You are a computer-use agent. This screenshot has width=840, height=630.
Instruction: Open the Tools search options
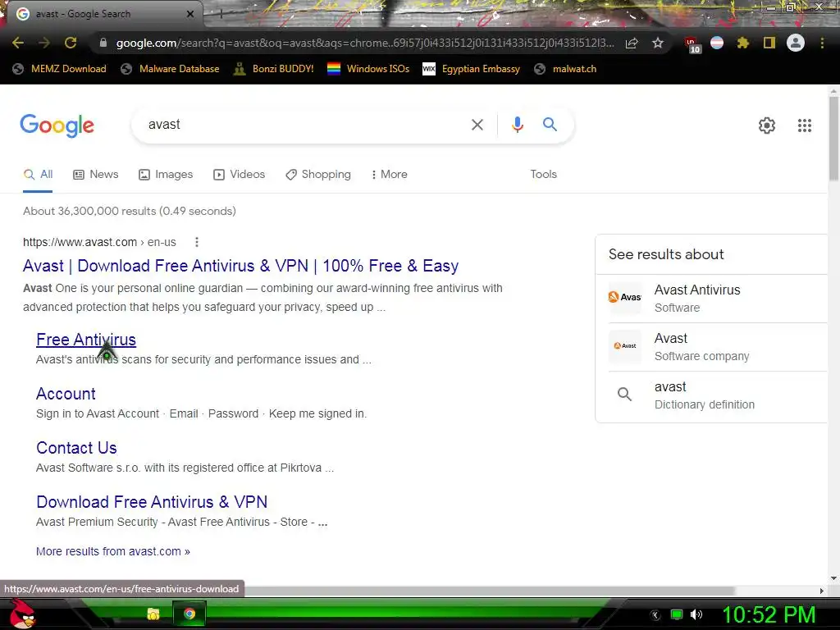click(543, 174)
